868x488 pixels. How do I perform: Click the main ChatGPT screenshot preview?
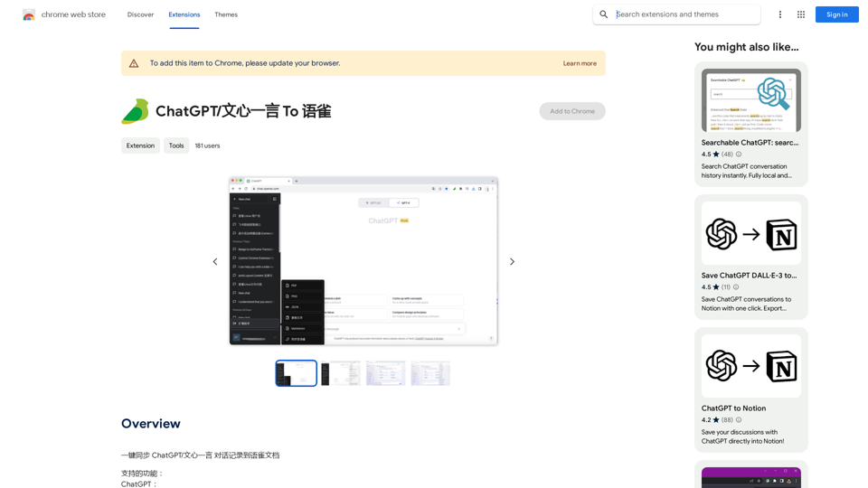point(363,261)
